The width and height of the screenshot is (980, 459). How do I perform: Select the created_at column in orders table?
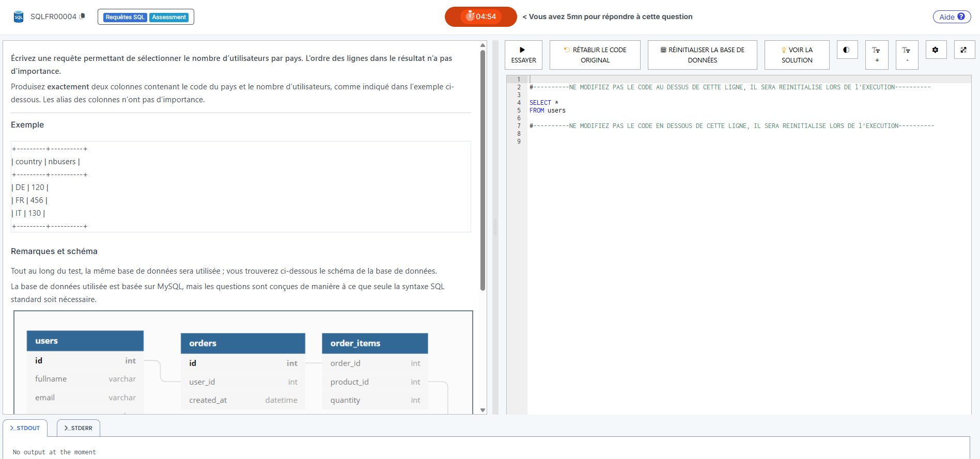[243, 400]
